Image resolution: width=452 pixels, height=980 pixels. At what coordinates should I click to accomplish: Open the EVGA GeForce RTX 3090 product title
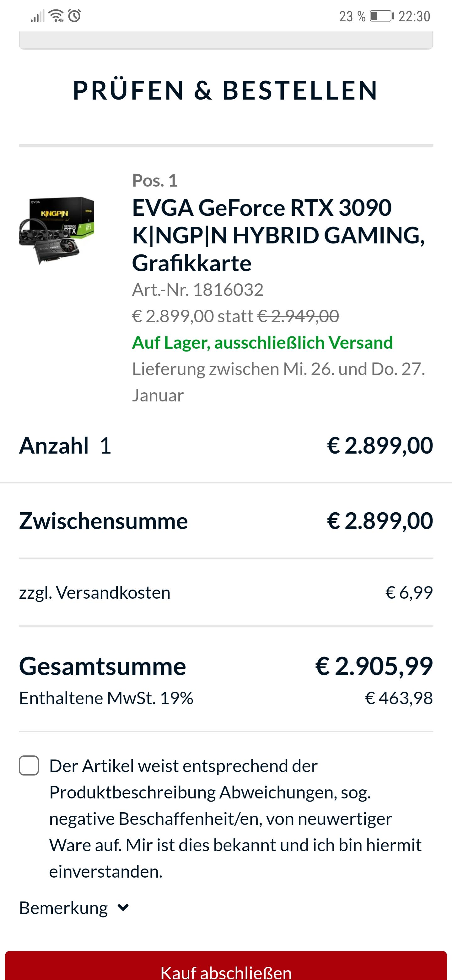click(x=278, y=235)
